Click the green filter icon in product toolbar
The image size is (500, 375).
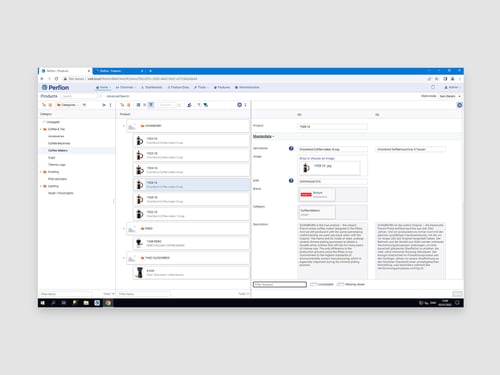[206, 105]
